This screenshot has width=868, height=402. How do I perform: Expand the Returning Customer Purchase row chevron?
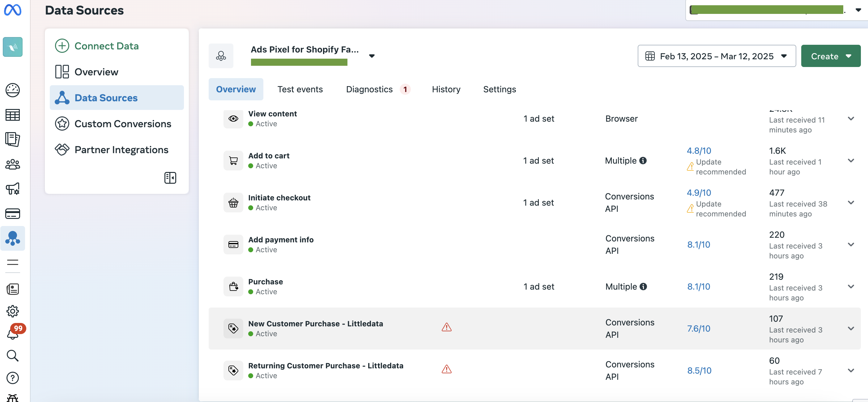click(x=851, y=370)
